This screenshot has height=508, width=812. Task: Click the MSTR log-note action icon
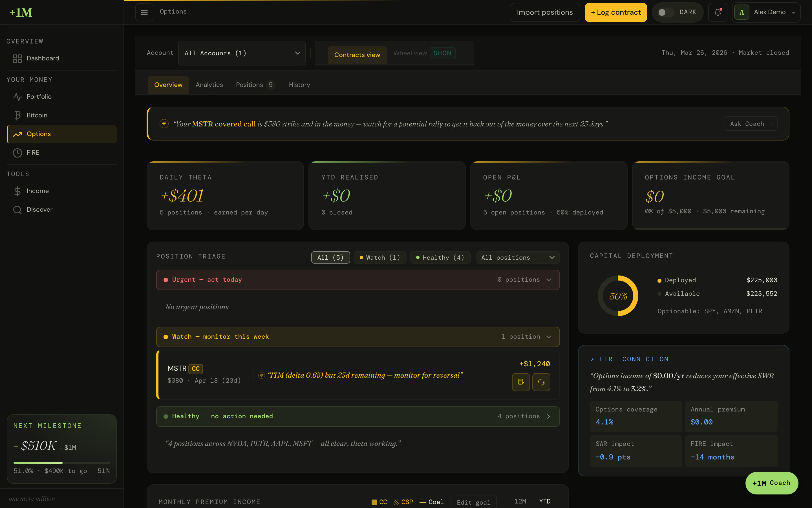click(x=521, y=382)
